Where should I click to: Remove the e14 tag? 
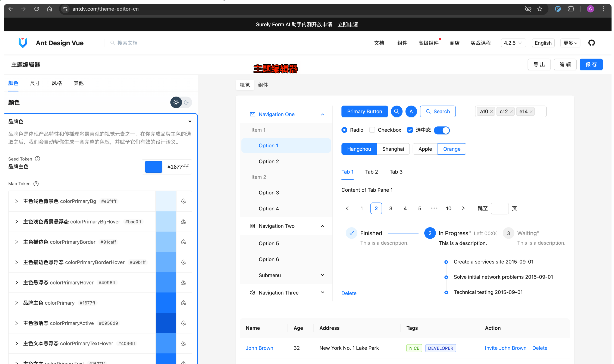tap(531, 112)
